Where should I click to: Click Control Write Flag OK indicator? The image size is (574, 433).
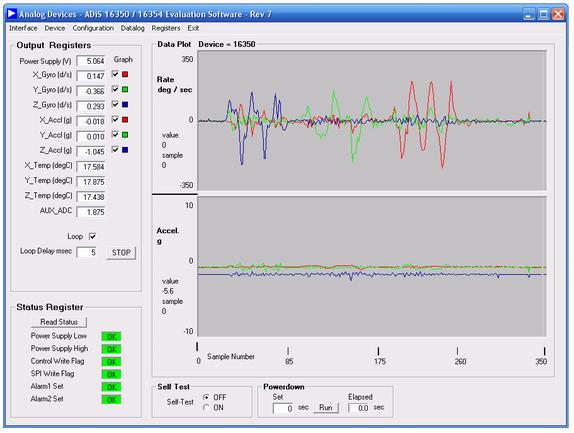111,362
